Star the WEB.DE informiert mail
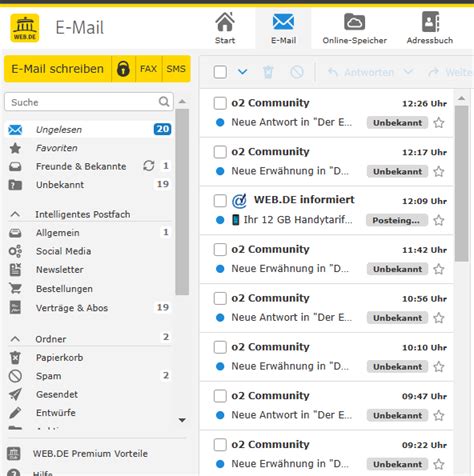The image size is (474, 476). pos(439,220)
